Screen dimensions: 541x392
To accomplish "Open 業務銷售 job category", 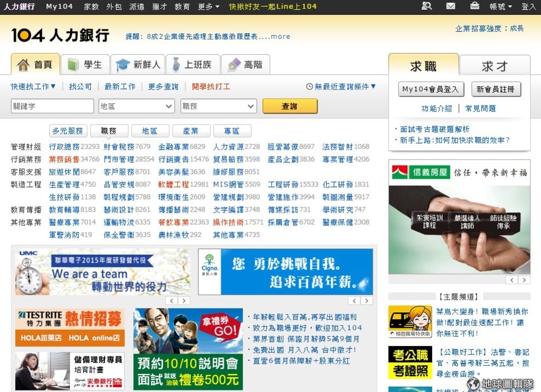I will pyautogui.click(x=64, y=159).
